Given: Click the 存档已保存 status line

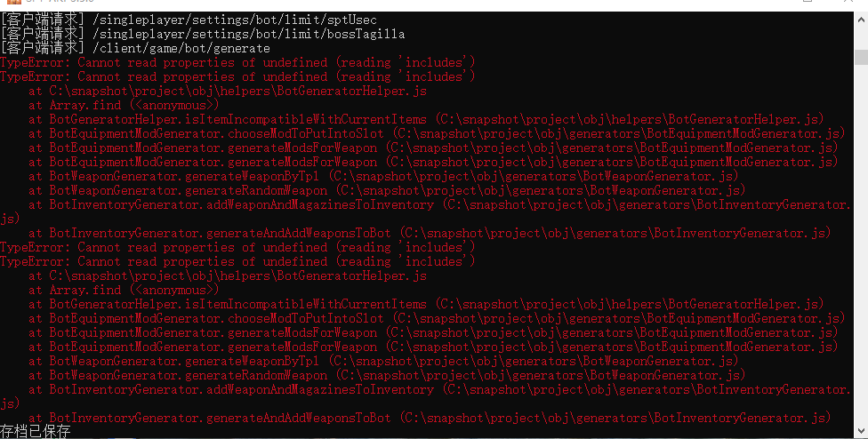Looking at the screenshot, I should click(36, 431).
